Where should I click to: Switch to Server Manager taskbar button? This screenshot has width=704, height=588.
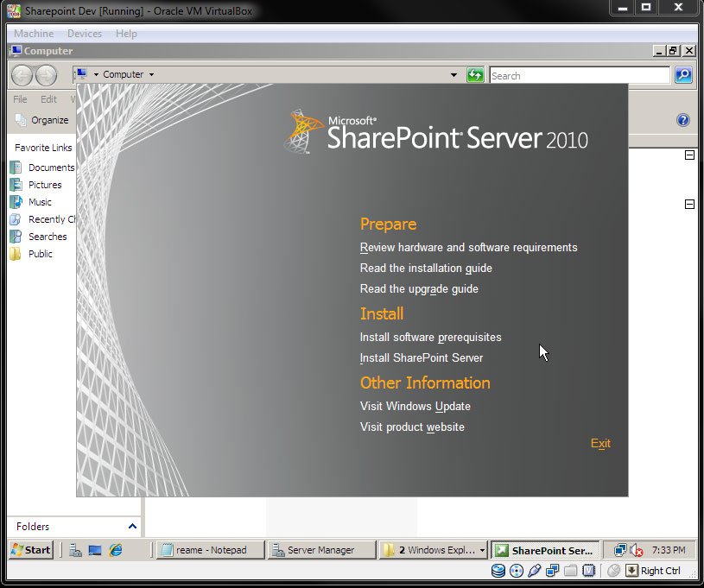[321, 550]
